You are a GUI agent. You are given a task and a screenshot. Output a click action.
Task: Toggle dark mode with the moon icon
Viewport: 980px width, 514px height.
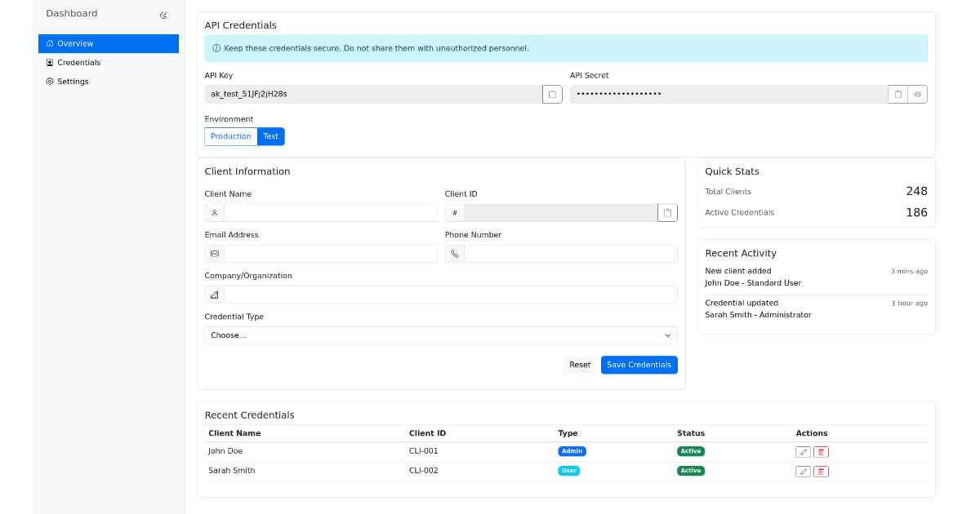pyautogui.click(x=163, y=13)
